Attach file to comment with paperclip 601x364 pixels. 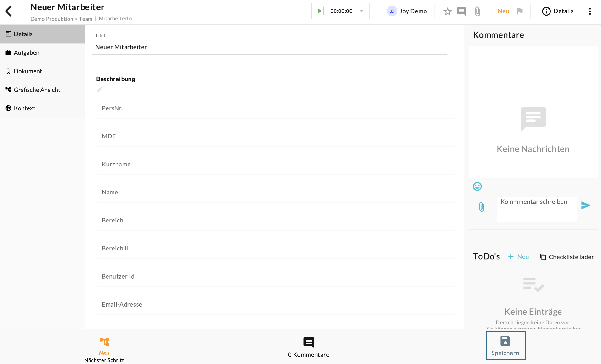pyautogui.click(x=482, y=207)
